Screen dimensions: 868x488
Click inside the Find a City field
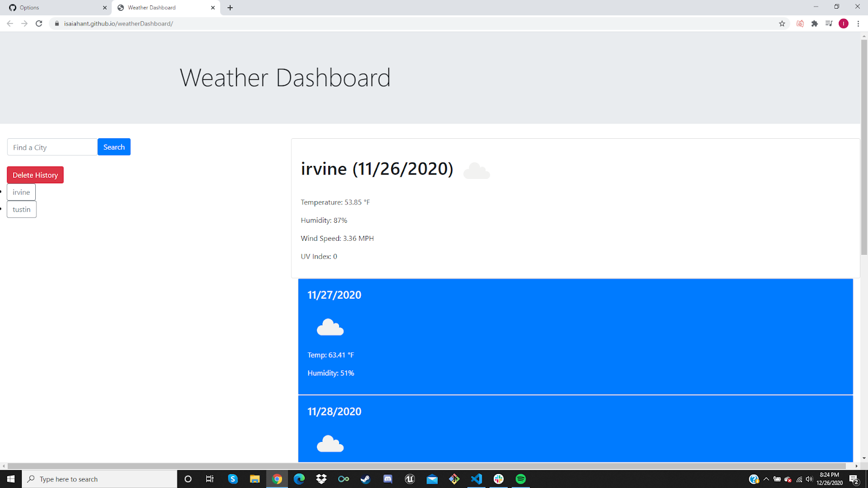point(52,147)
